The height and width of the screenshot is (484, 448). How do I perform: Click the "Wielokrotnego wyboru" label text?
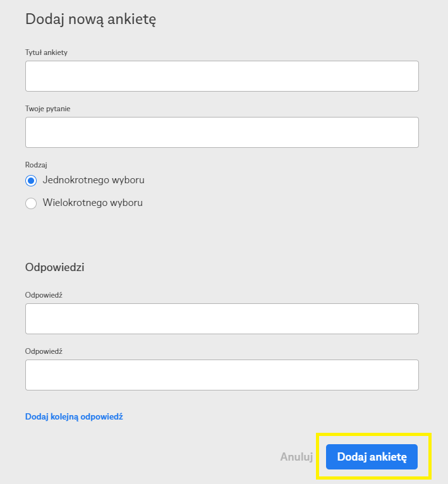point(93,203)
